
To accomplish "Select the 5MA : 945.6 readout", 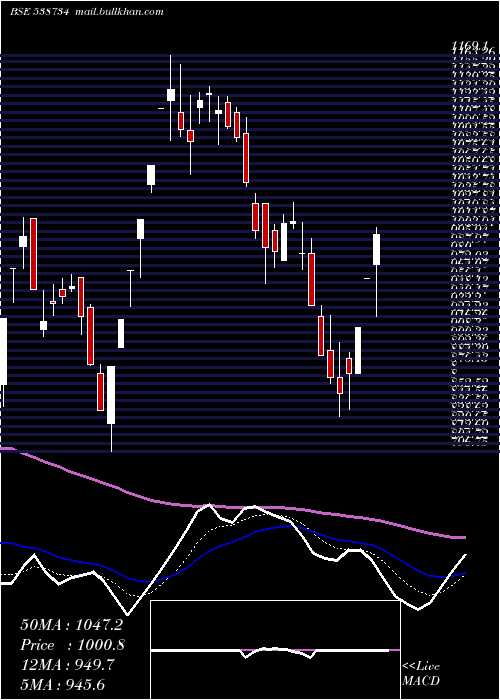I will (64, 684).
